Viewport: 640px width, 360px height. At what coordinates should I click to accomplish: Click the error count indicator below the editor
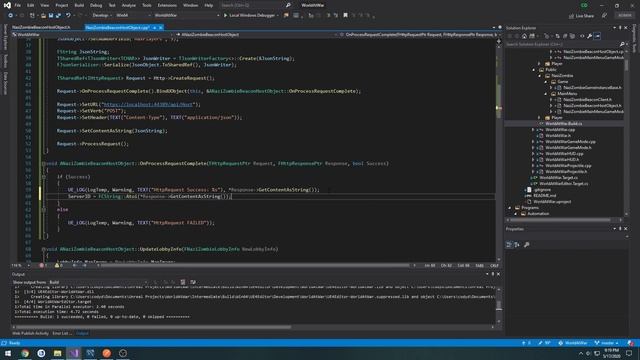point(43,265)
